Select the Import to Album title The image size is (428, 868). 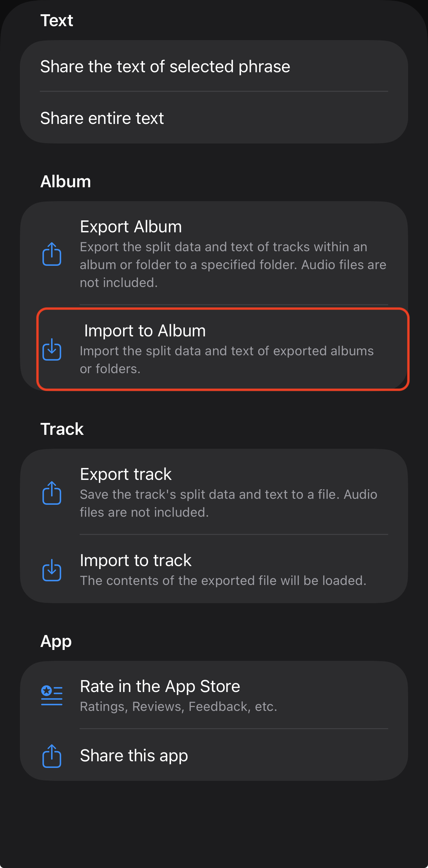145,330
